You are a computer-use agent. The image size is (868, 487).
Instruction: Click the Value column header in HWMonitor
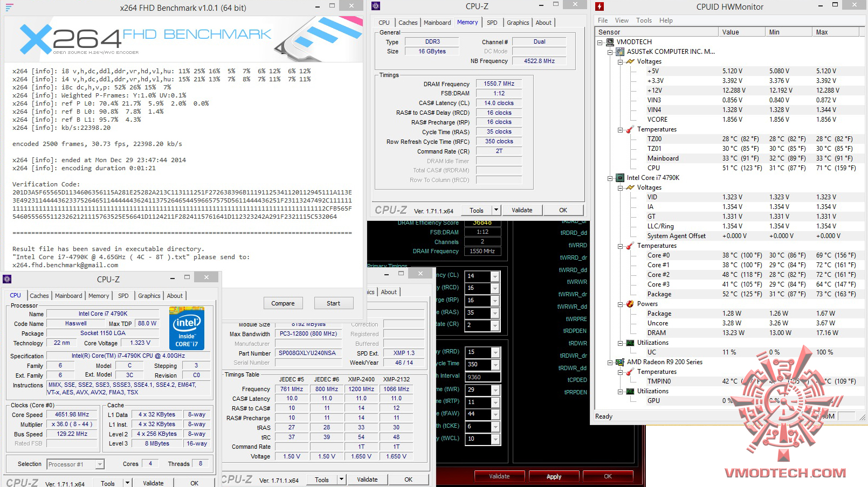(741, 32)
